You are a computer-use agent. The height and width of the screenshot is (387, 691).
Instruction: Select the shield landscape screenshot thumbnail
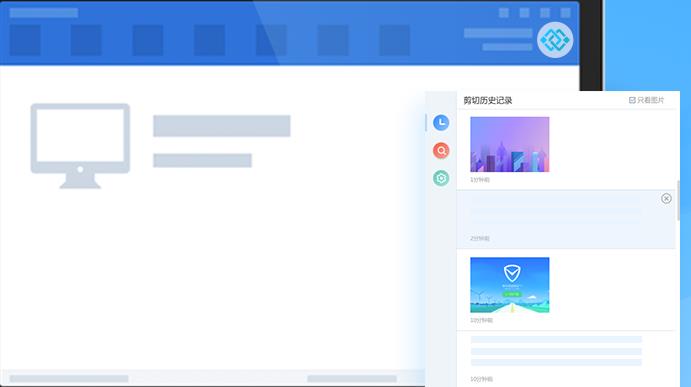[509, 285]
